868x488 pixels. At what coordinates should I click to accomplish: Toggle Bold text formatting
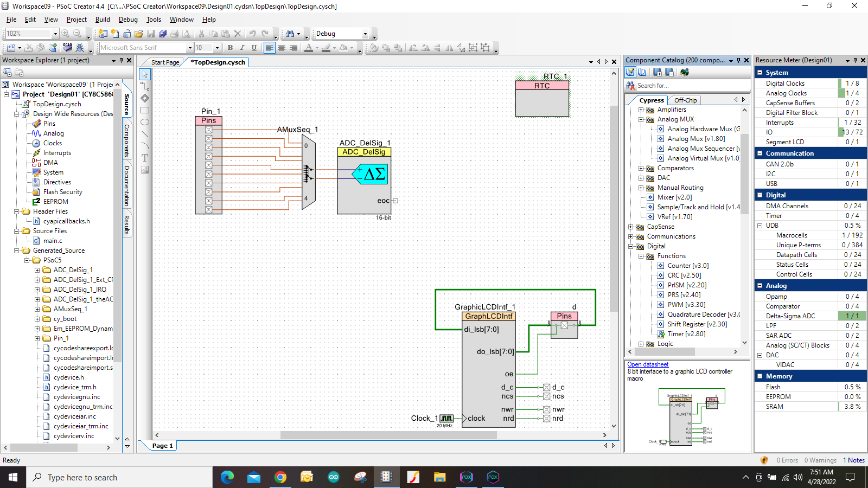(230, 48)
